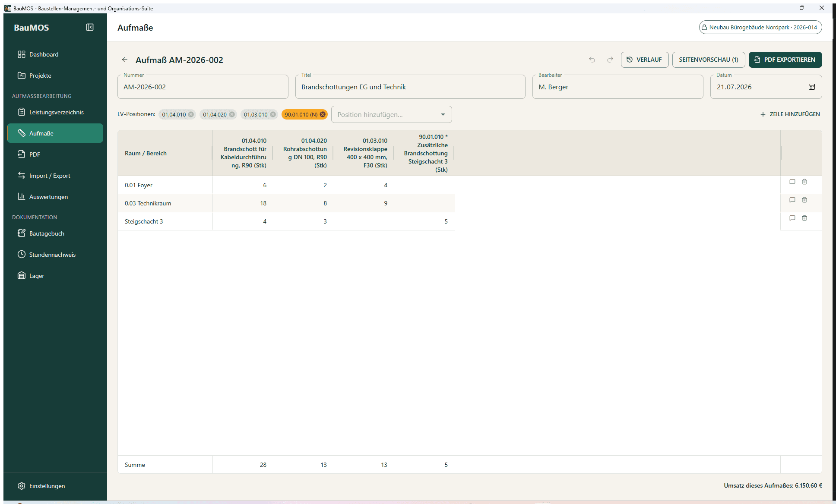Click the PDF EXPORTIEREN button
This screenshot has width=836, height=504.
(785, 60)
